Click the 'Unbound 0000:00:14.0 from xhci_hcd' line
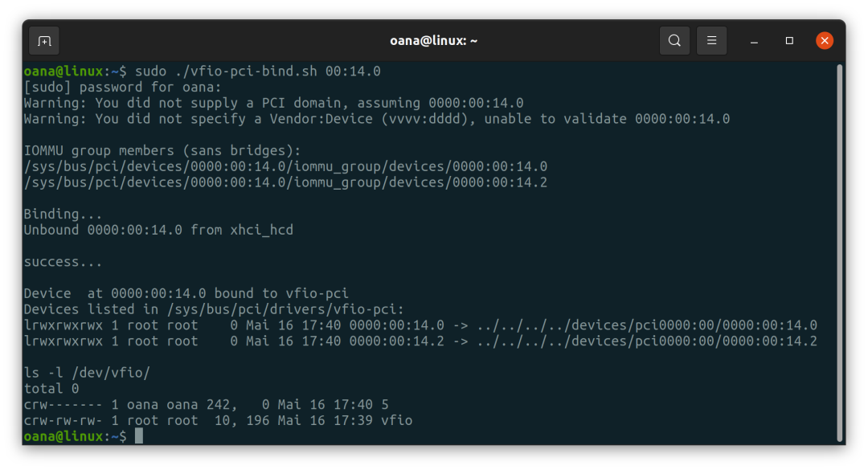 (158, 231)
